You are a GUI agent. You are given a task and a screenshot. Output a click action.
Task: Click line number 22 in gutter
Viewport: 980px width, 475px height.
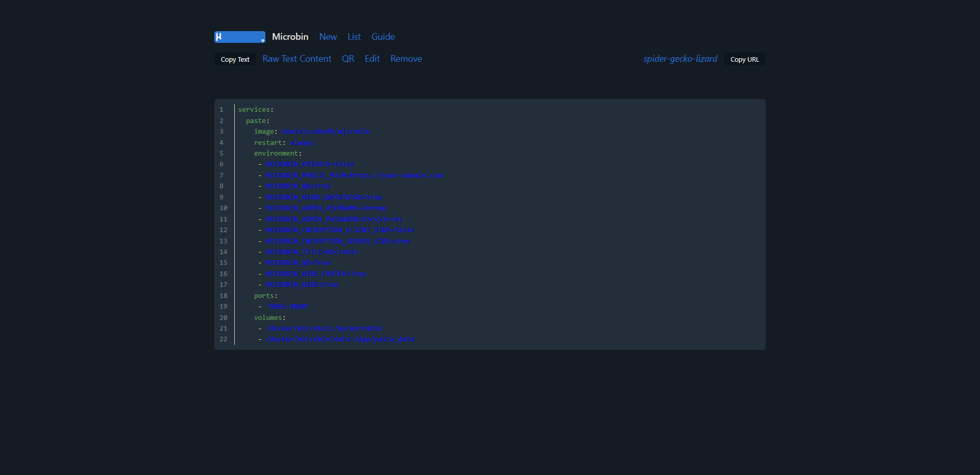224,339
